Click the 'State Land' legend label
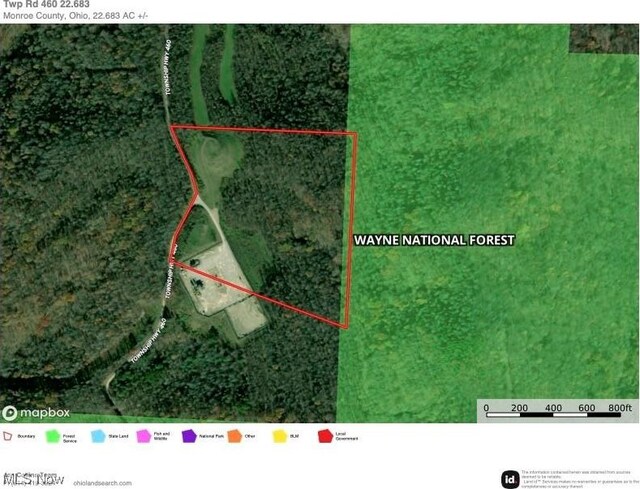Viewport: 640px width, 489px height. pos(118,436)
